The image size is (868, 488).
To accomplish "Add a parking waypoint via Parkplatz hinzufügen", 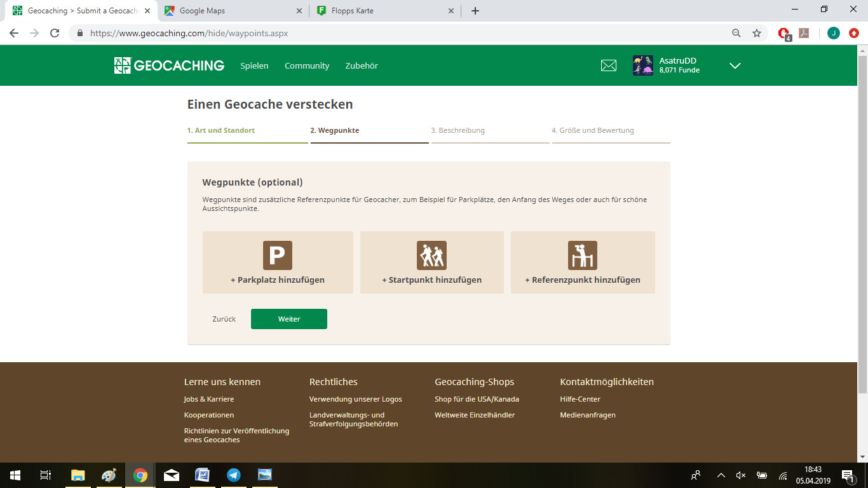I will point(278,262).
